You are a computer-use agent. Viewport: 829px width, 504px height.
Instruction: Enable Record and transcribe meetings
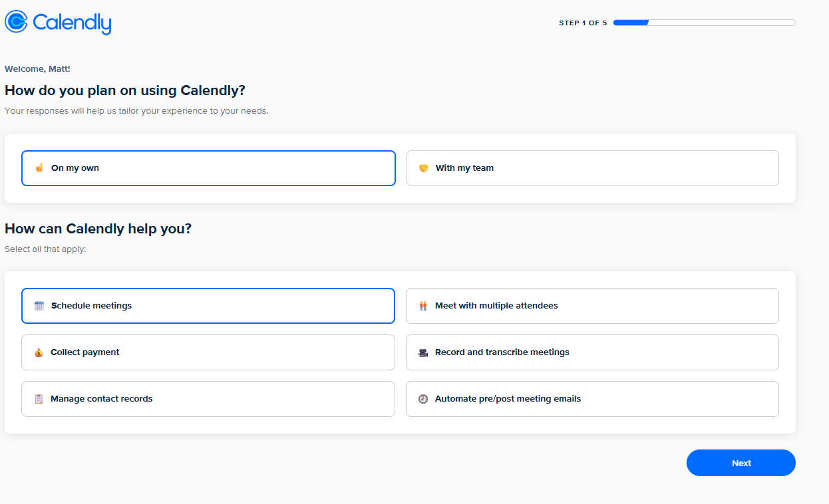pyautogui.click(x=592, y=352)
